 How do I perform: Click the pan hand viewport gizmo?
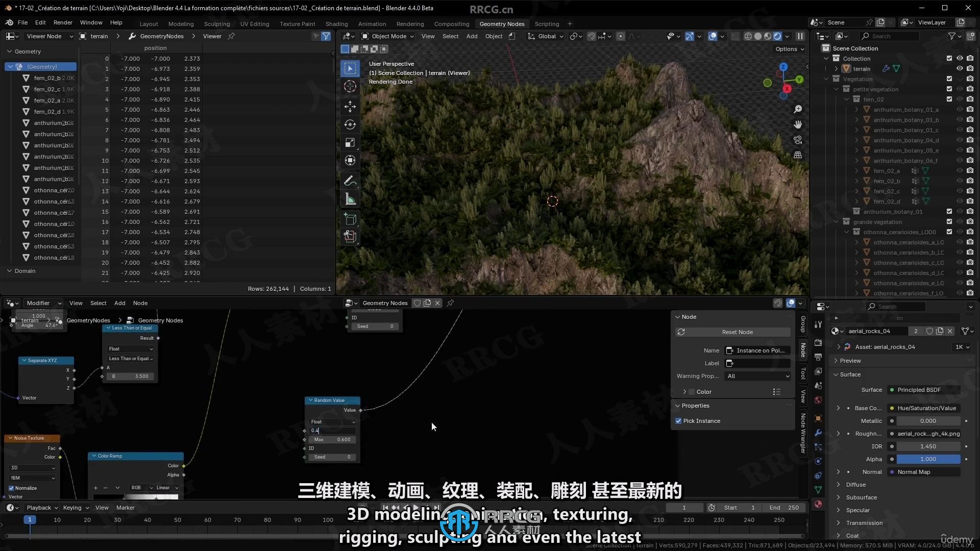coord(798,124)
